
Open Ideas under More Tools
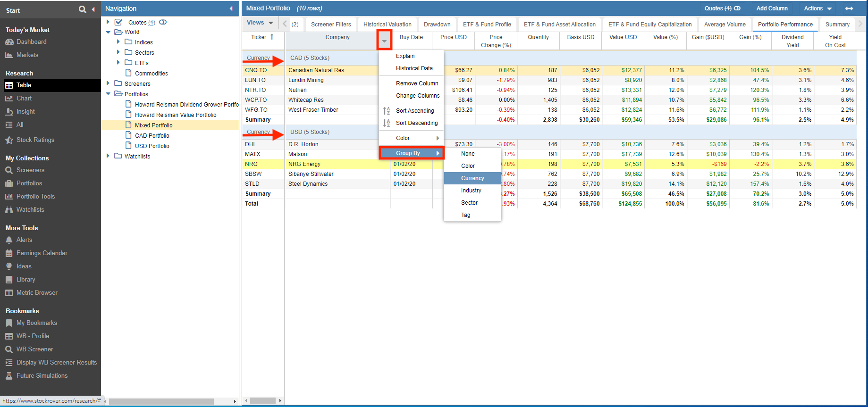24,266
